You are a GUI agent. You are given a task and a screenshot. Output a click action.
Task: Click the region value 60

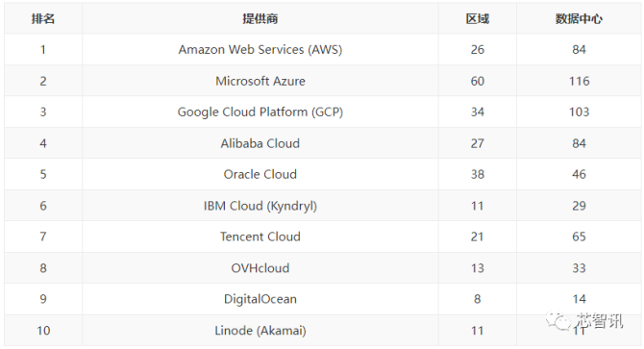pos(478,81)
